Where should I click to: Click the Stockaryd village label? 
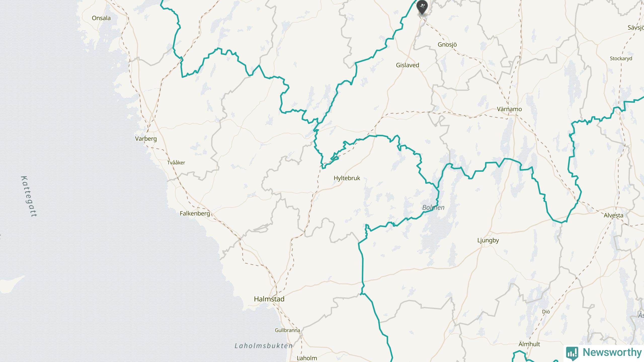(621, 59)
